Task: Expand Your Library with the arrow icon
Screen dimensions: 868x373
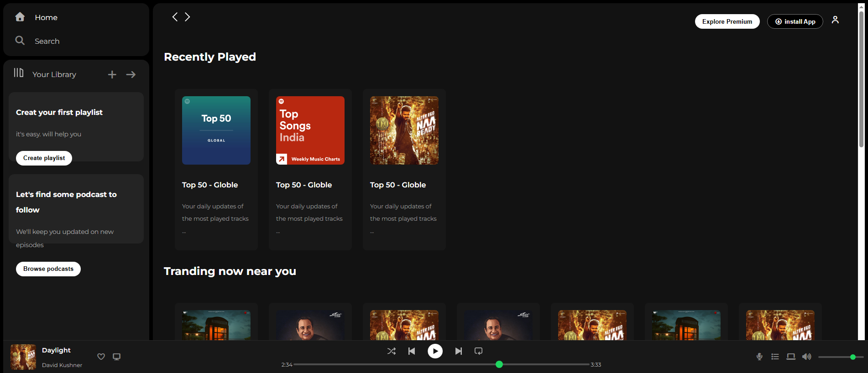Action: tap(131, 74)
